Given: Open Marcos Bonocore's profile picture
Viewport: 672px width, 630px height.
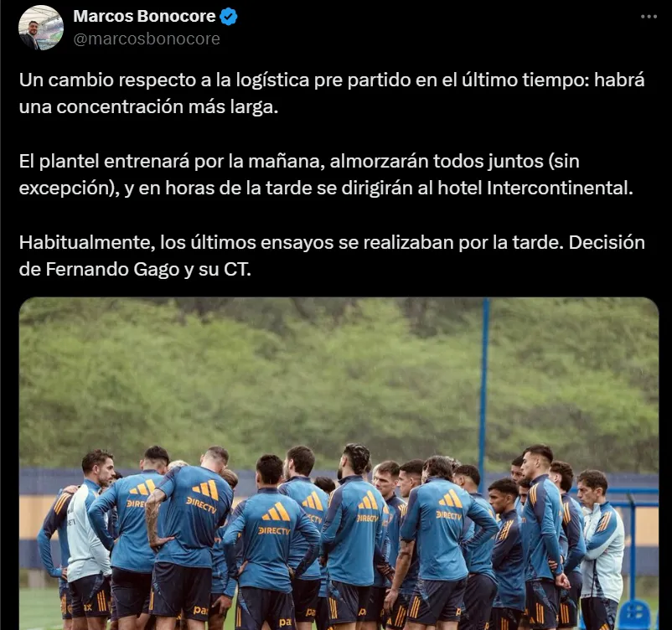Looking at the screenshot, I should coord(41,28).
